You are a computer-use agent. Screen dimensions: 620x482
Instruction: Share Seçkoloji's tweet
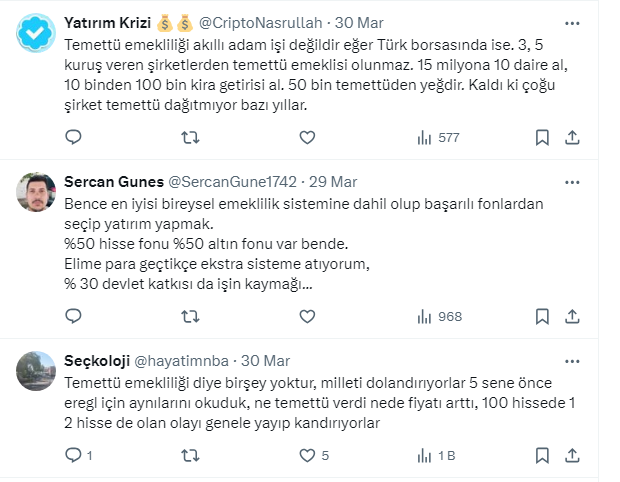(x=573, y=456)
